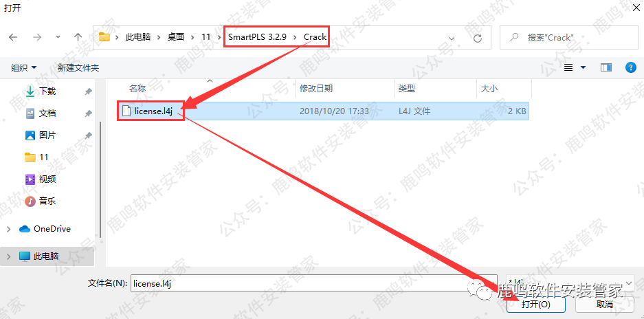Screen dimensions: 644x319
Task: Open address bar history dropdown
Action: pos(452,38)
